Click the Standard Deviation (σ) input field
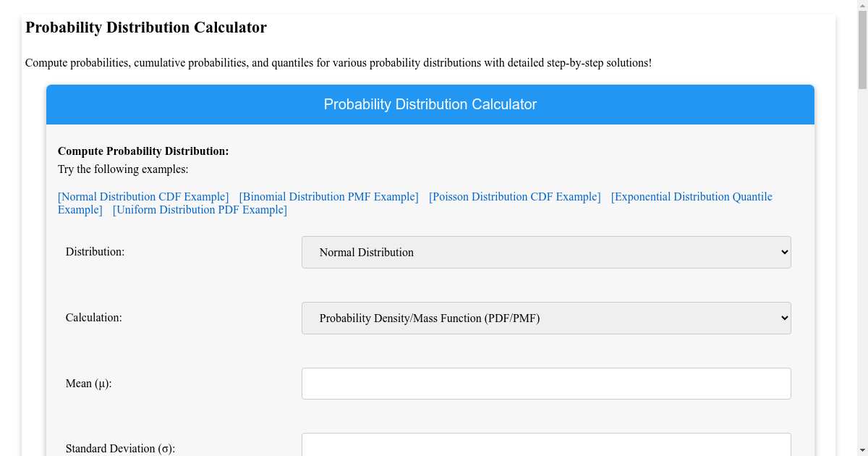 (546, 444)
